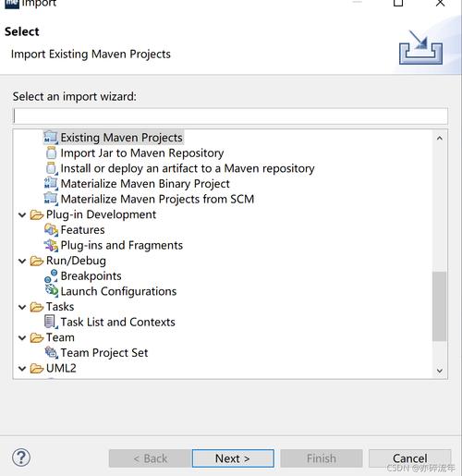Collapse the Plug-in Development category
Screen dimensions: 462x476
tap(22, 214)
